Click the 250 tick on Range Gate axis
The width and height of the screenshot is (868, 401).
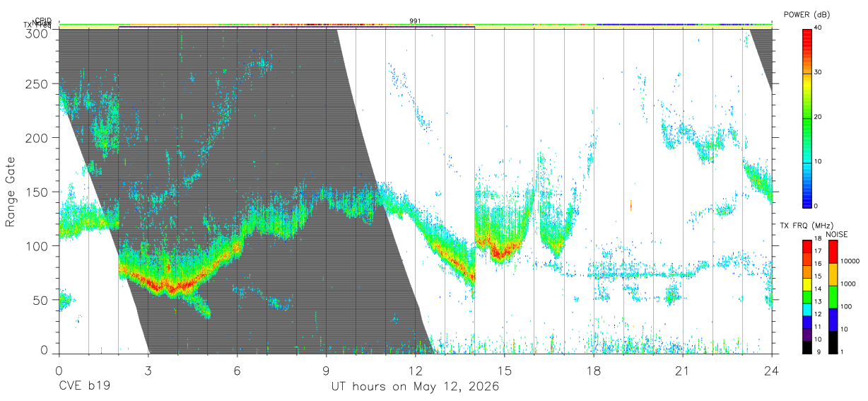[38, 83]
